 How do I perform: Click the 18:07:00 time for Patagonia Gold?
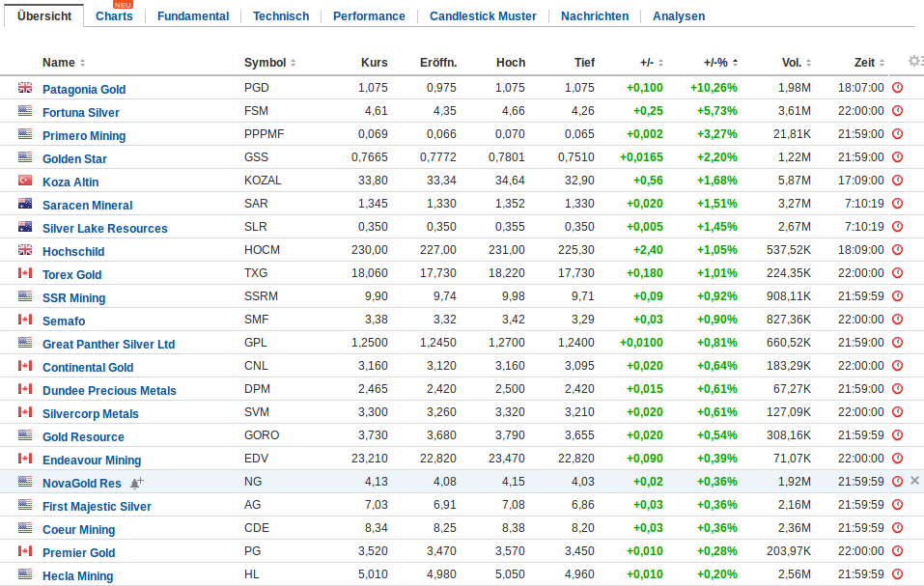tap(861, 88)
